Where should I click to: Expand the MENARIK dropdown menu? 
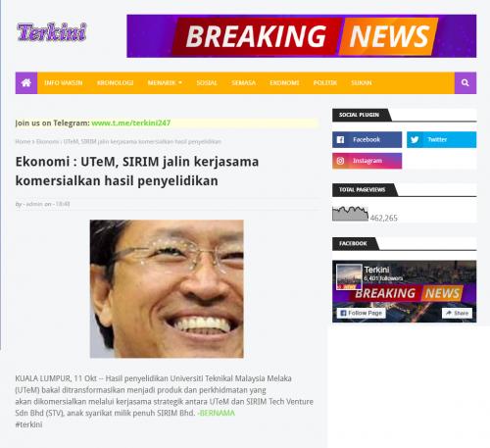click(165, 83)
